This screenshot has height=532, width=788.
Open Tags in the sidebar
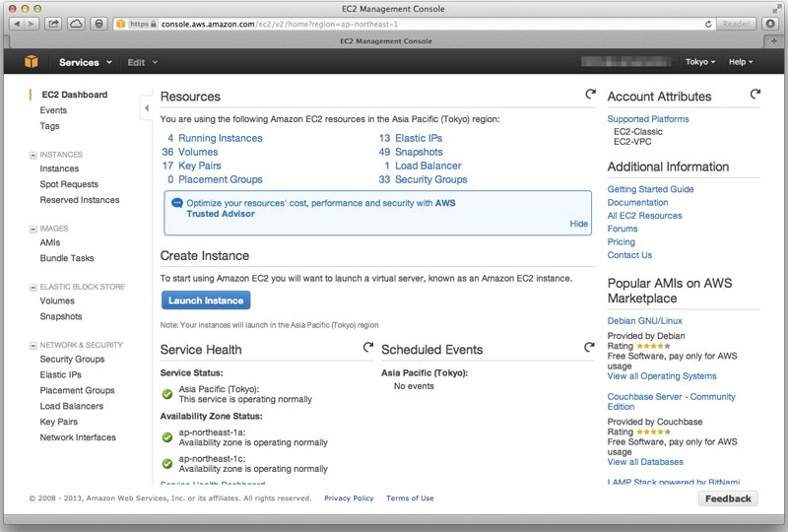[50, 126]
